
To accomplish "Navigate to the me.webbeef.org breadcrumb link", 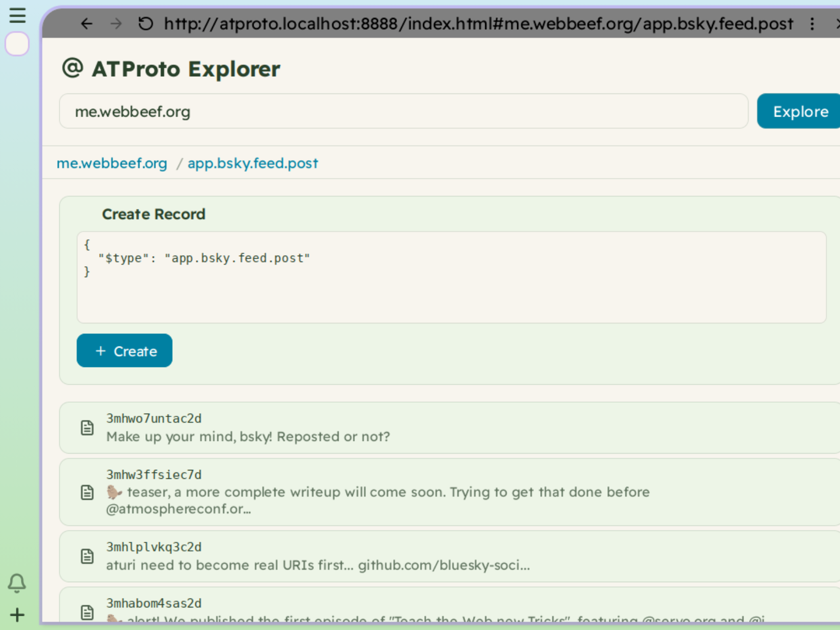I will coord(111,163).
